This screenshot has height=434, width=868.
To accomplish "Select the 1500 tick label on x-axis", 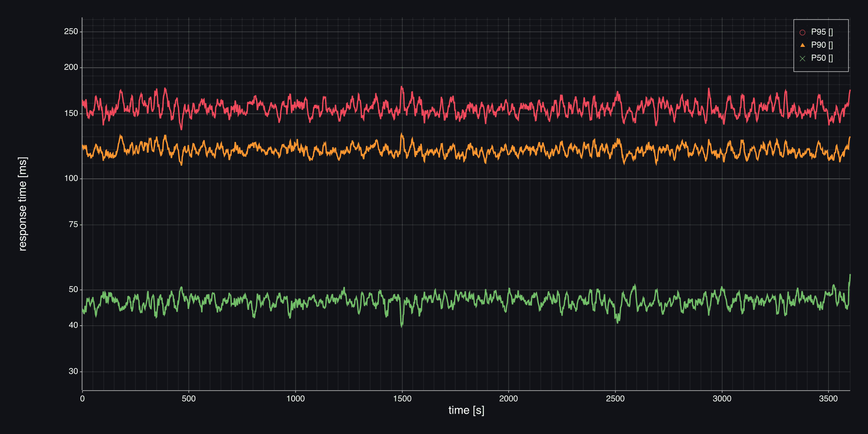I will pyautogui.click(x=402, y=399).
